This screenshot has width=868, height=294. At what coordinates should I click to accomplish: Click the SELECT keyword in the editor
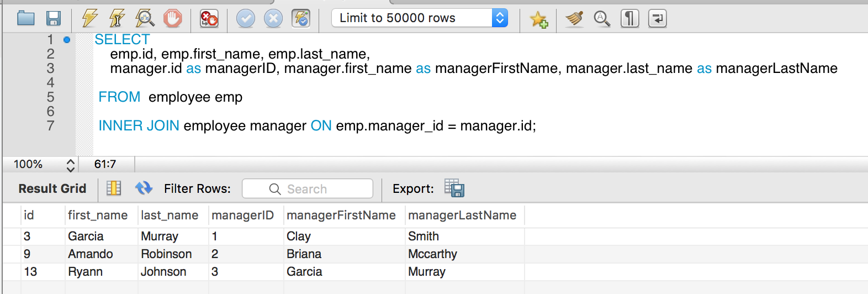[122, 40]
